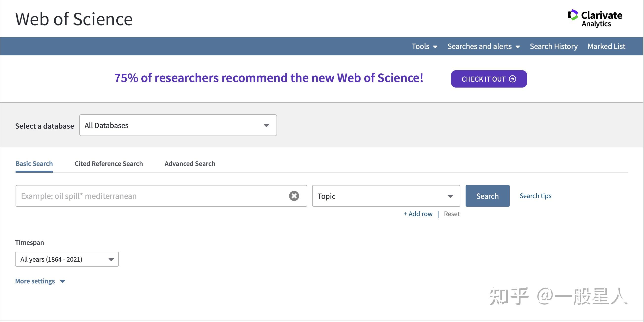Click the Select a database label
The width and height of the screenshot is (644, 322).
pos(44,126)
